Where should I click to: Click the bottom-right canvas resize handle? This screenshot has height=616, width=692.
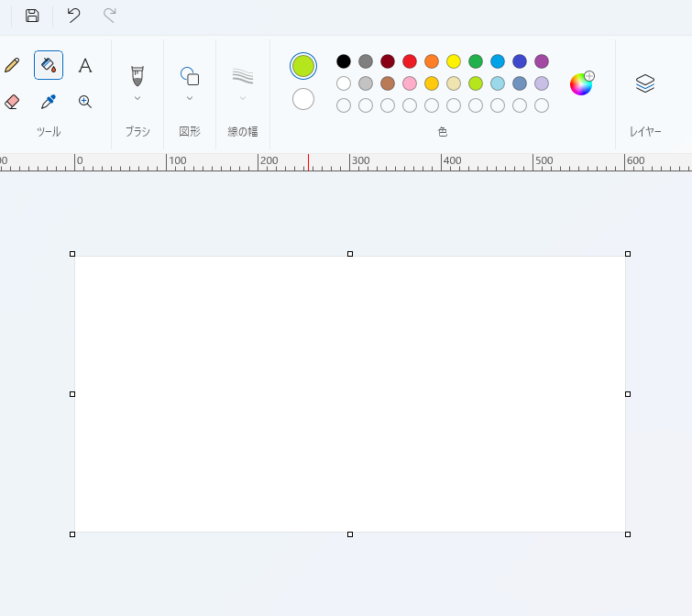[628, 534]
